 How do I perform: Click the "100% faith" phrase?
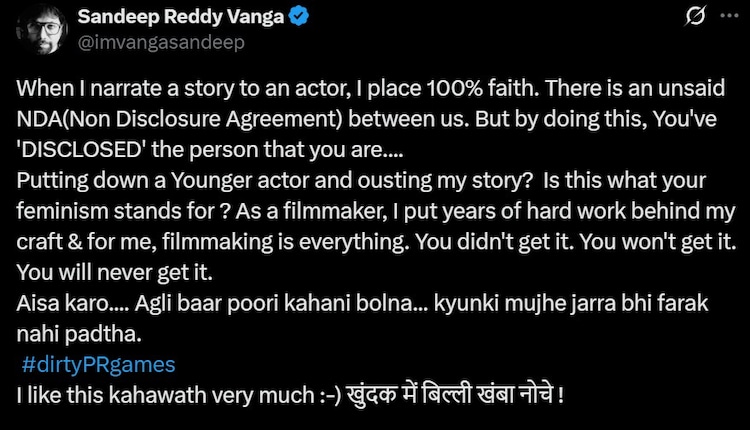tap(452, 86)
